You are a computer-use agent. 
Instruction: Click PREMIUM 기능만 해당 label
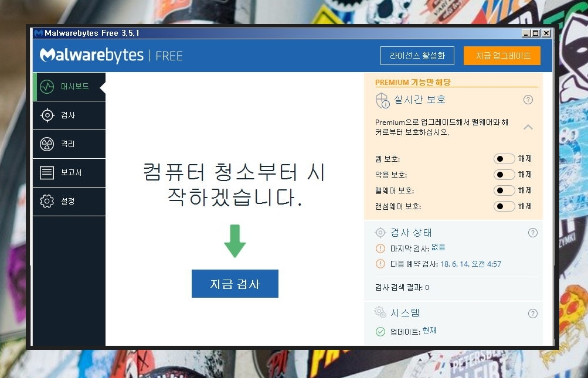pyautogui.click(x=413, y=82)
